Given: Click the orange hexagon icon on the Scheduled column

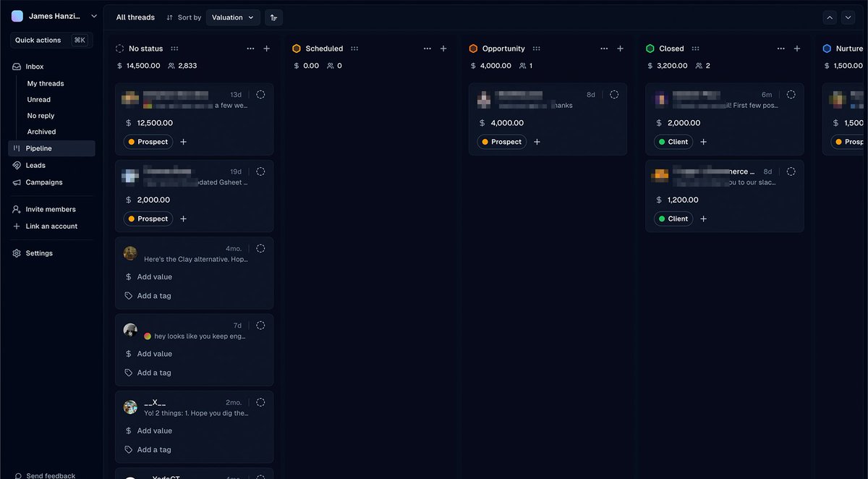Looking at the screenshot, I should [296, 48].
